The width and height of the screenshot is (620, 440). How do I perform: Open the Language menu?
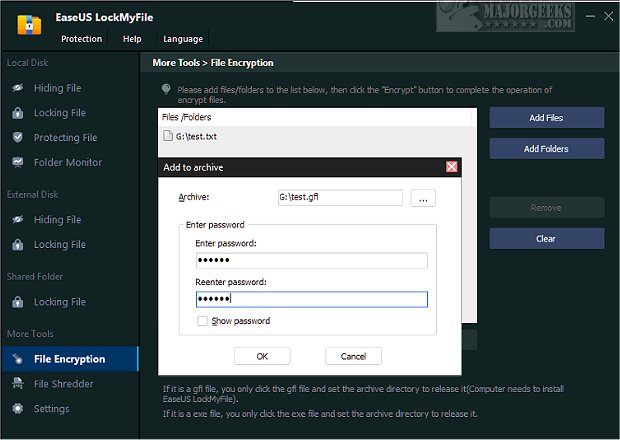point(183,39)
